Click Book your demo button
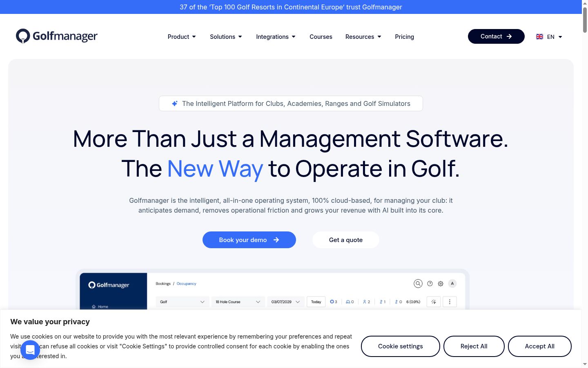 click(x=249, y=240)
